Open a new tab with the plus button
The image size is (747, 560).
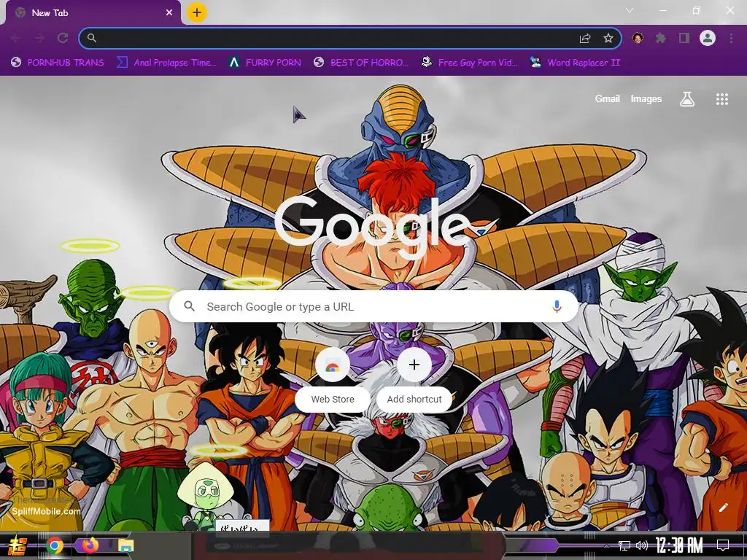[x=197, y=12]
